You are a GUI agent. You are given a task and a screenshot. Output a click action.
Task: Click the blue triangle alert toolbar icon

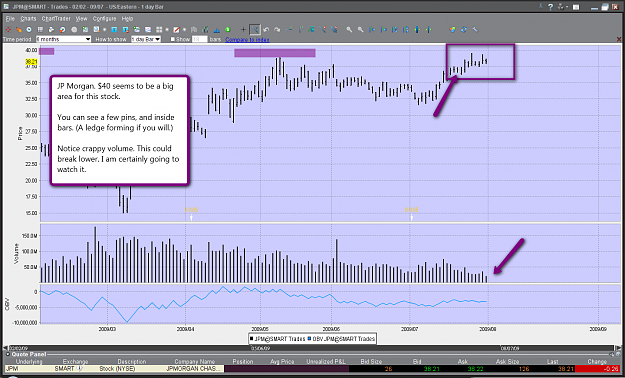(x=216, y=30)
